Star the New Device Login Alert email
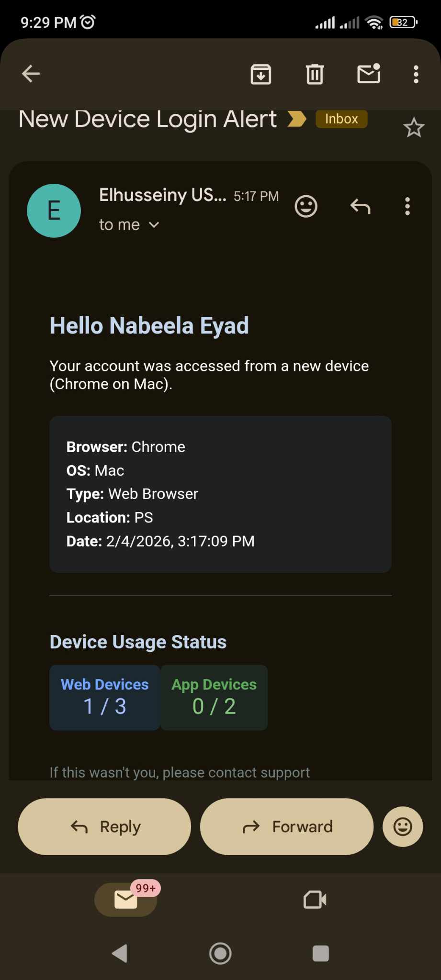Image resolution: width=441 pixels, height=980 pixels. pyautogui.click(x=414, y=127)
